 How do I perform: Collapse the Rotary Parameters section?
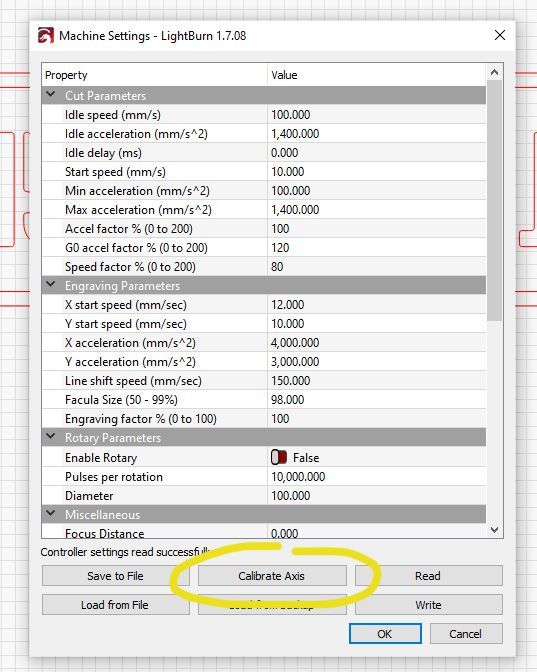51,436
